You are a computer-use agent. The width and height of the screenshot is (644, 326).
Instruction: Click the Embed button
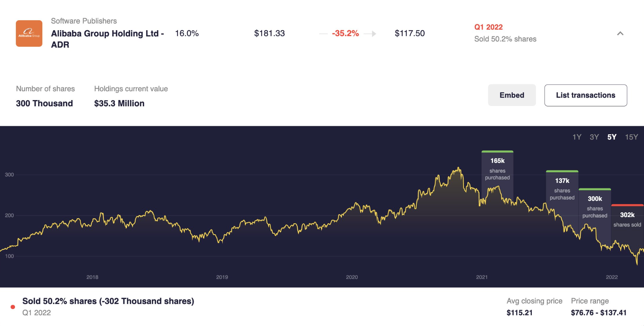point(512,95)
